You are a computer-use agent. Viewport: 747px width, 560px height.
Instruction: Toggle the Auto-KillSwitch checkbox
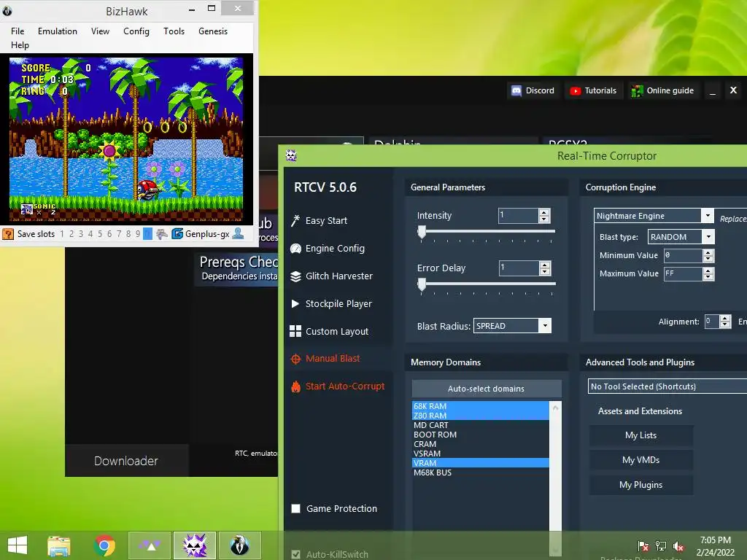296,554
